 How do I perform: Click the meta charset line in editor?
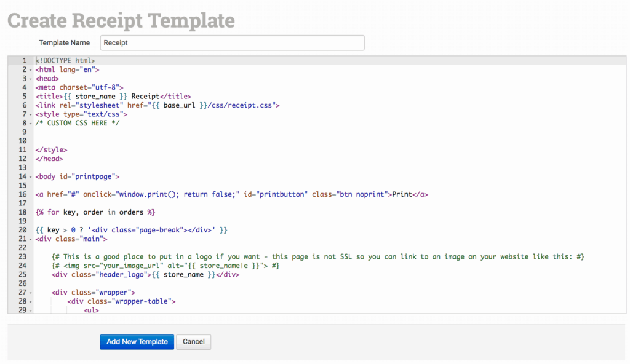pyautogui.click(x=80, y=87)
